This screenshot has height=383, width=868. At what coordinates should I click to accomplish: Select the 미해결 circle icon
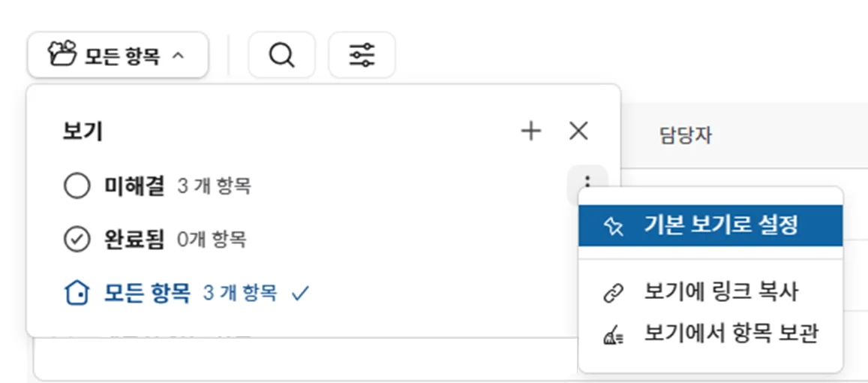click(x=77, y=186)
